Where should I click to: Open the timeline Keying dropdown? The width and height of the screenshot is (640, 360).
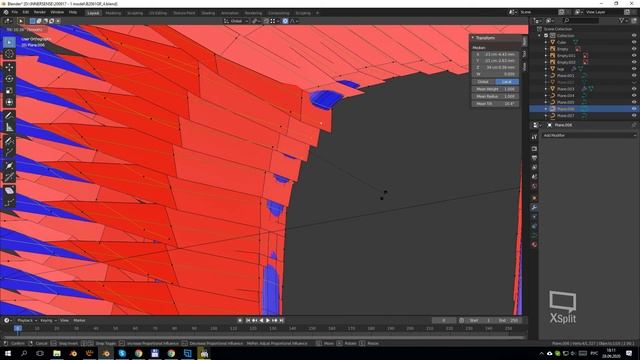point(48,320)
